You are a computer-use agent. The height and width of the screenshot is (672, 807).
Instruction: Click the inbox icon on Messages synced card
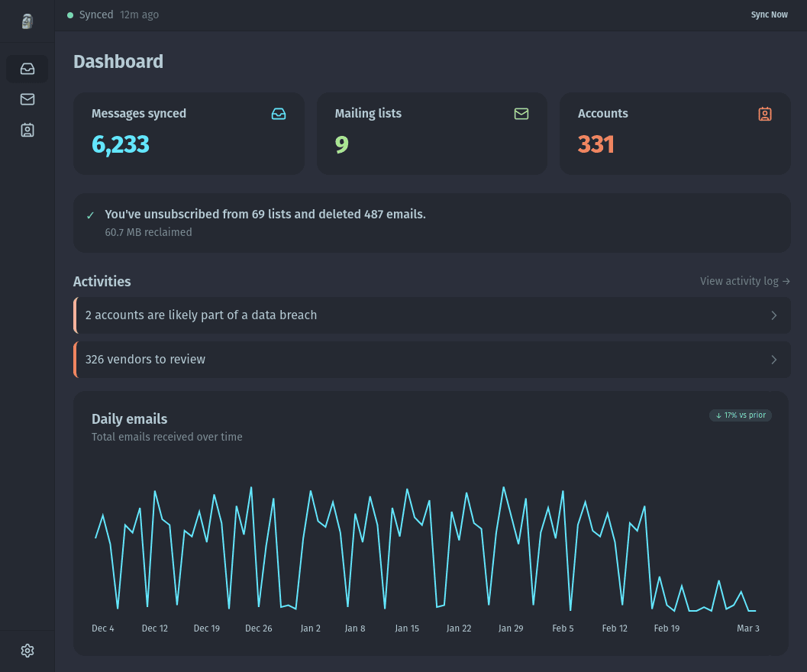[x=279, y=113]
